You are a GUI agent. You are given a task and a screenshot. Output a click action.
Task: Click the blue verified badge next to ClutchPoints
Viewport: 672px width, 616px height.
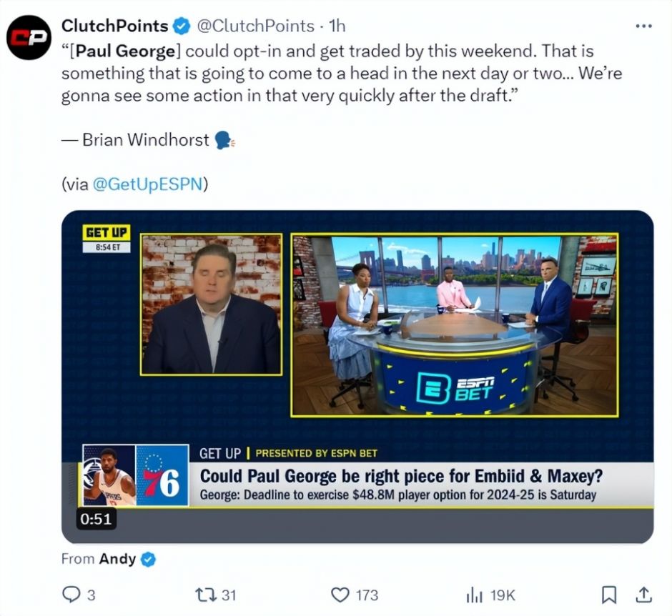pos(182,26)
